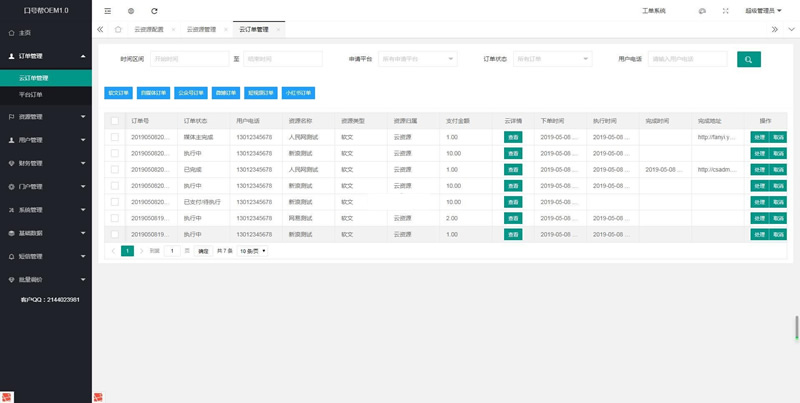
Task: Click 取消 for the 已支付/待执行 order
Action: pyautogui.click(x=778, y=202)
